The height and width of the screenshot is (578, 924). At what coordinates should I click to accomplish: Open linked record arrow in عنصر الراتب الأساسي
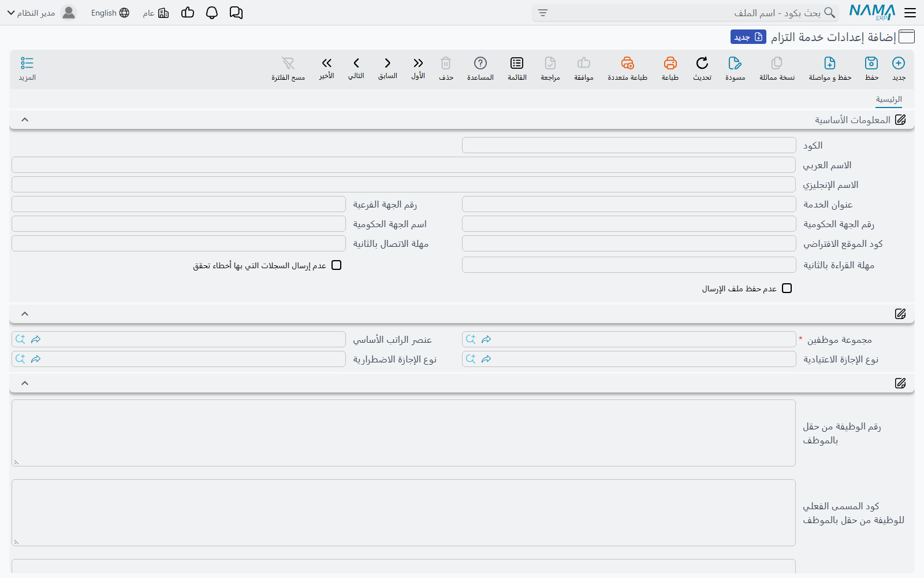(x=36, y=339)
